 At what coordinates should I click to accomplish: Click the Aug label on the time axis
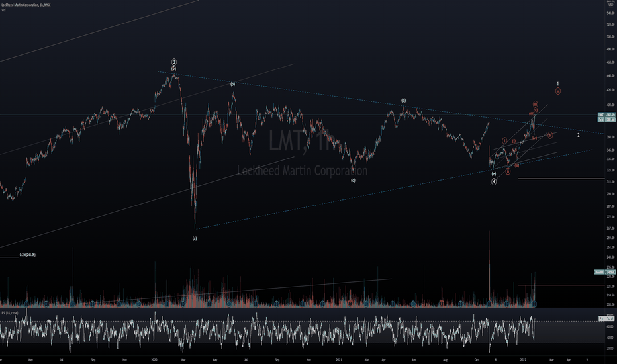pos(445,359)
